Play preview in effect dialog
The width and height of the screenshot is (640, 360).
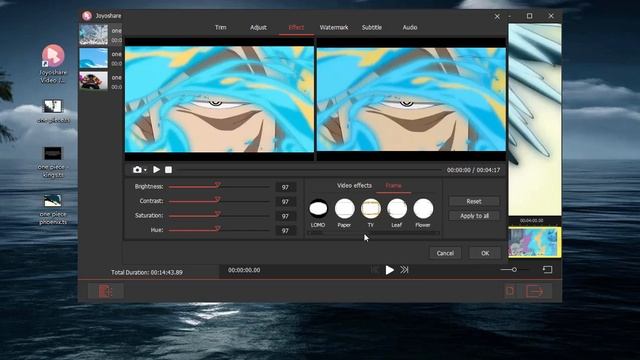click(x=156, y=169)
